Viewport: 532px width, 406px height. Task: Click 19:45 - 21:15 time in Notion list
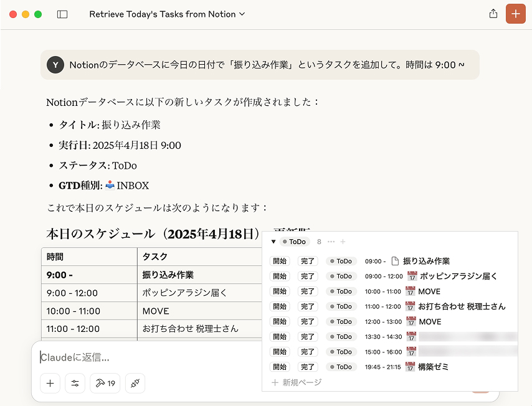[x=382, y=367]
